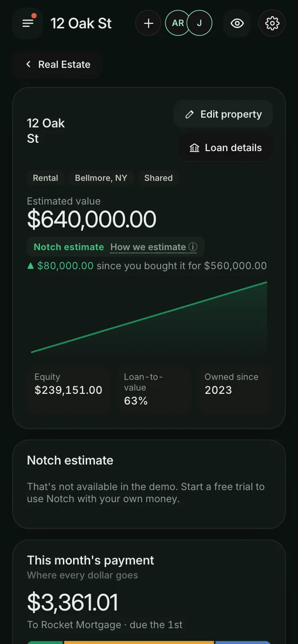The image size is (298, 644).
Task: Select the Equity stat tile
Action: click(68, 389)
